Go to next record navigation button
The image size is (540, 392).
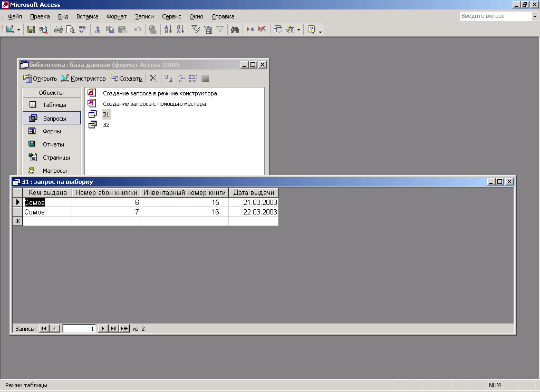(x=103, y=328)
